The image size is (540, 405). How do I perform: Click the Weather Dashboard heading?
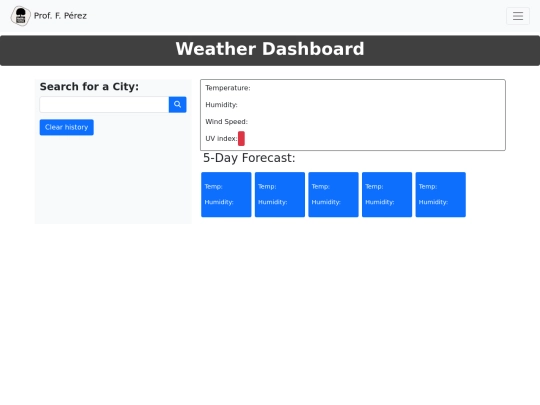coord(270,49)
